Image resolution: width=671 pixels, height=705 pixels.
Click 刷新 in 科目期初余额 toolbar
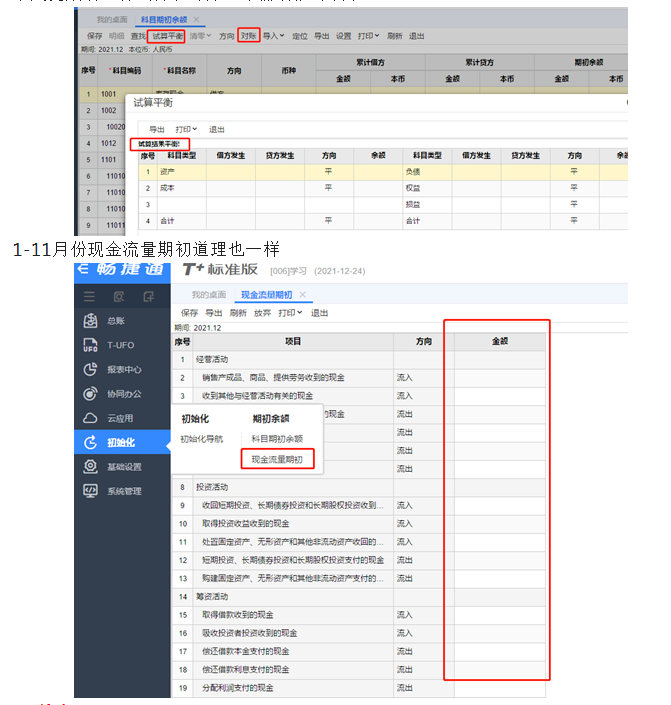[x=394, y=36]
